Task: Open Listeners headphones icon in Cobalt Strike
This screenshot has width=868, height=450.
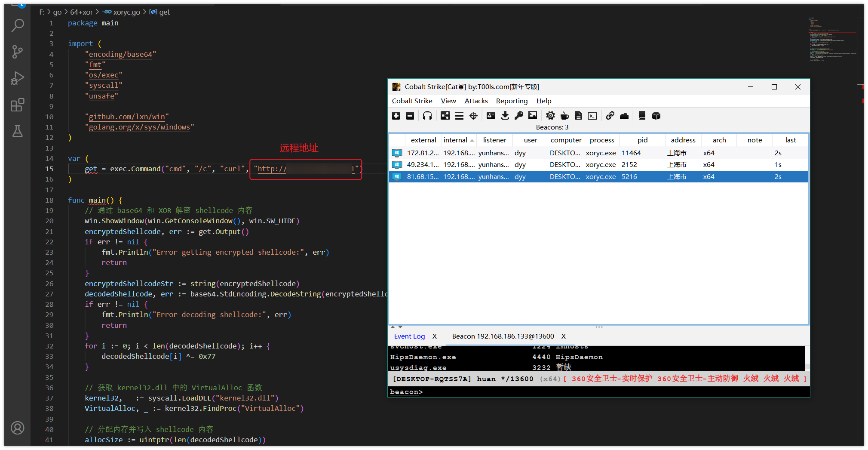Action: point(427,116)
